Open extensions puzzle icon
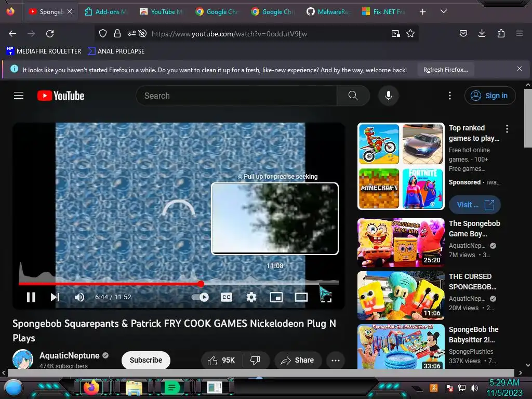Screen dimensions: 532x399 click(x=501, y=34)
